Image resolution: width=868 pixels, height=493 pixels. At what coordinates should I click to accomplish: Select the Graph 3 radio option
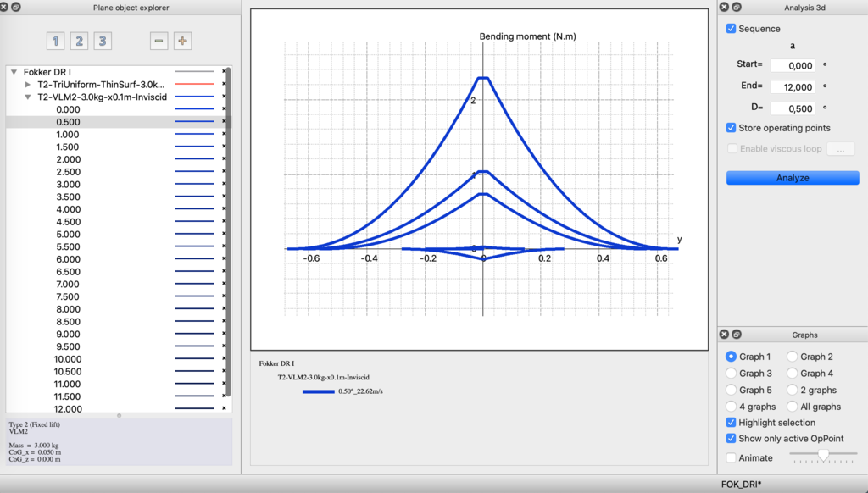[x=732, y=374]
